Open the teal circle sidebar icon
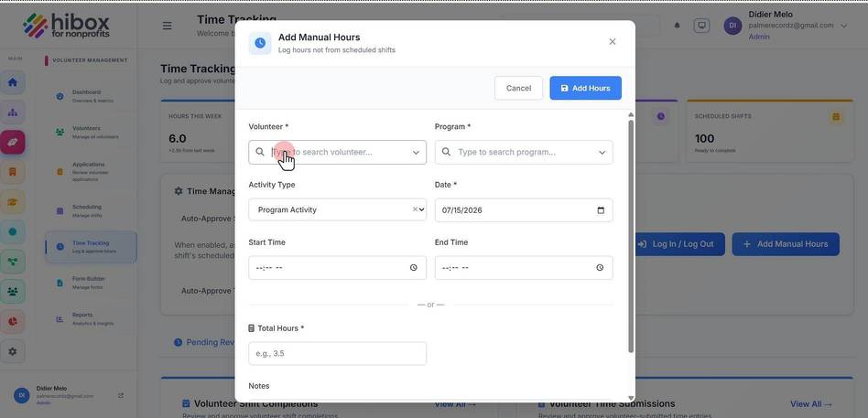Image resolution: width=868 pixels, height=418 pixels. pos(13,231)
